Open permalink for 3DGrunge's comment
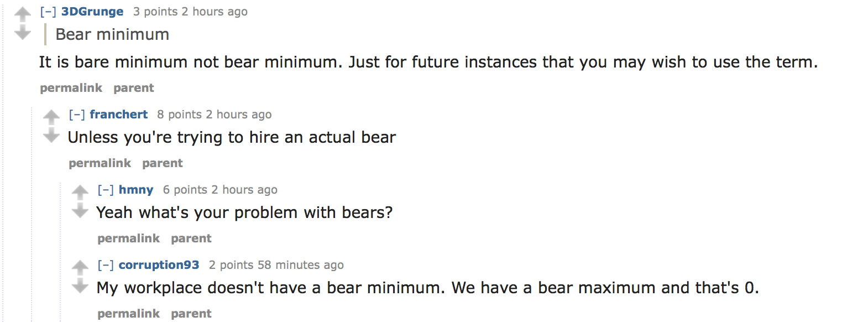 (x=71, y=88)
